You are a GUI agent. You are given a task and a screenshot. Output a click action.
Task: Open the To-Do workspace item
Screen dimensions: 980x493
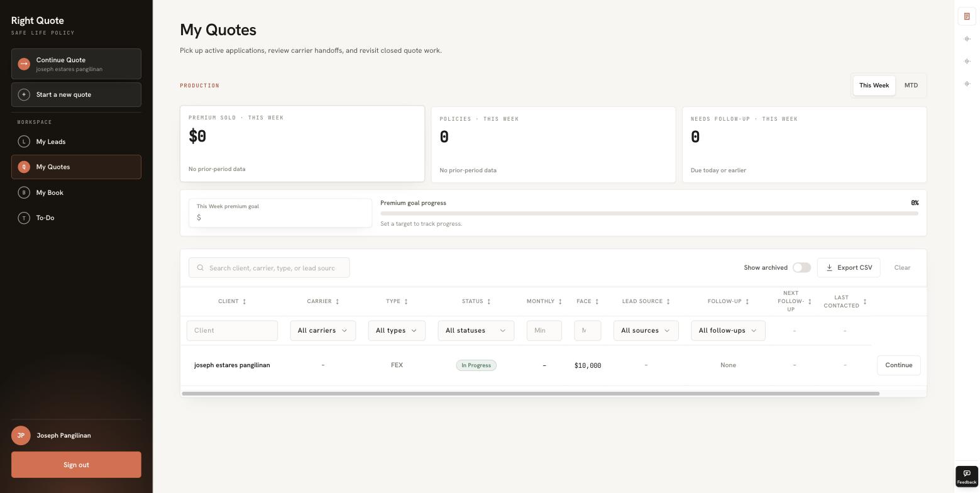coord(76,218)
